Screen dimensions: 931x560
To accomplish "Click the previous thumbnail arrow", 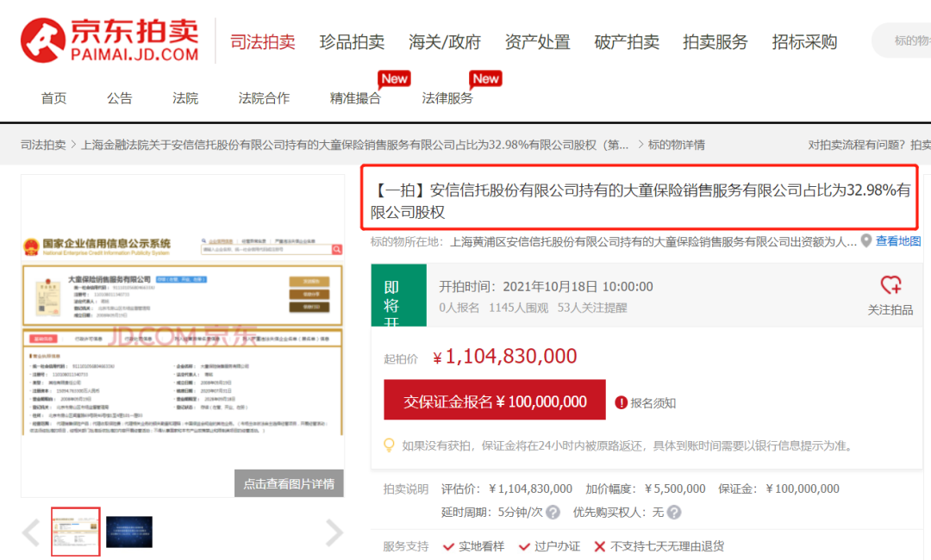I will click(x=31, y=532).
